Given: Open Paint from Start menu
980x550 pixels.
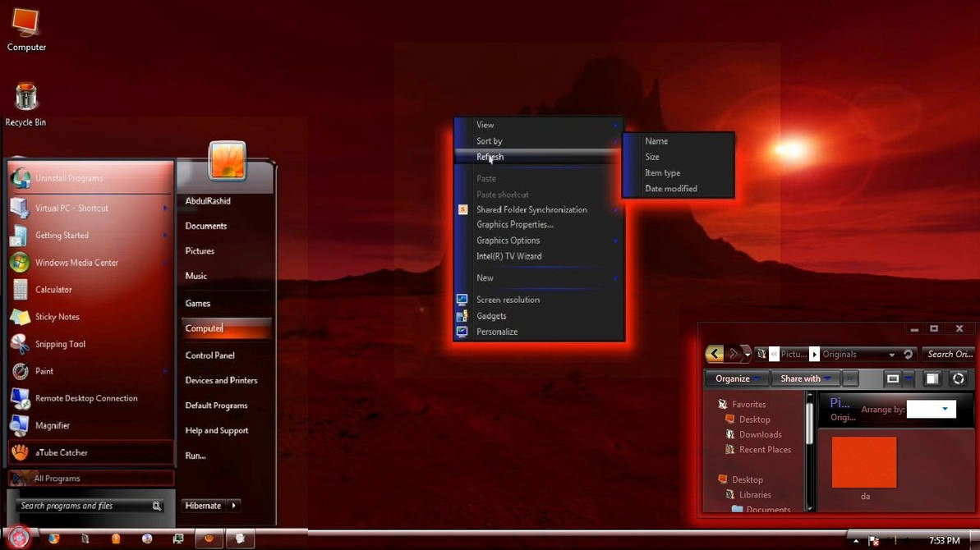Looking at the screenshot, I should (90, 371).
